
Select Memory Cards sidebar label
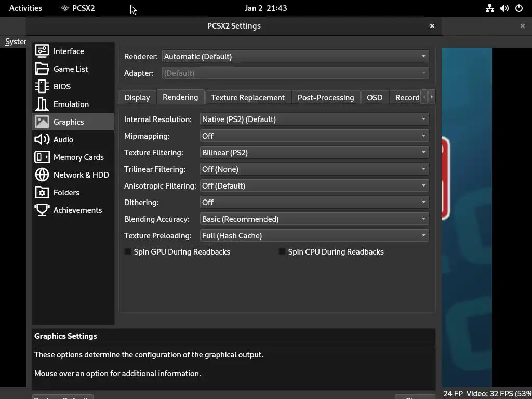pos(78,157)
